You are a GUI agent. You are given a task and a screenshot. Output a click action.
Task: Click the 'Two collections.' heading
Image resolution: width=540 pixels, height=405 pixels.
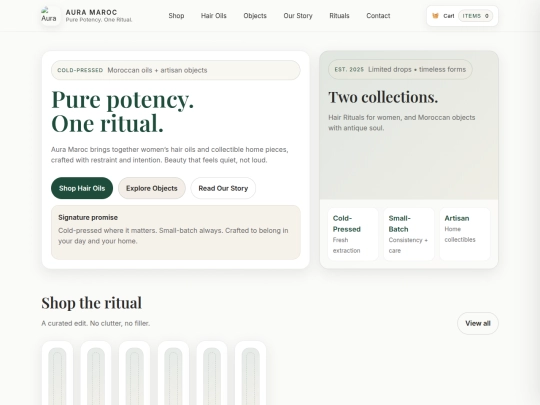tap(383, 97)
